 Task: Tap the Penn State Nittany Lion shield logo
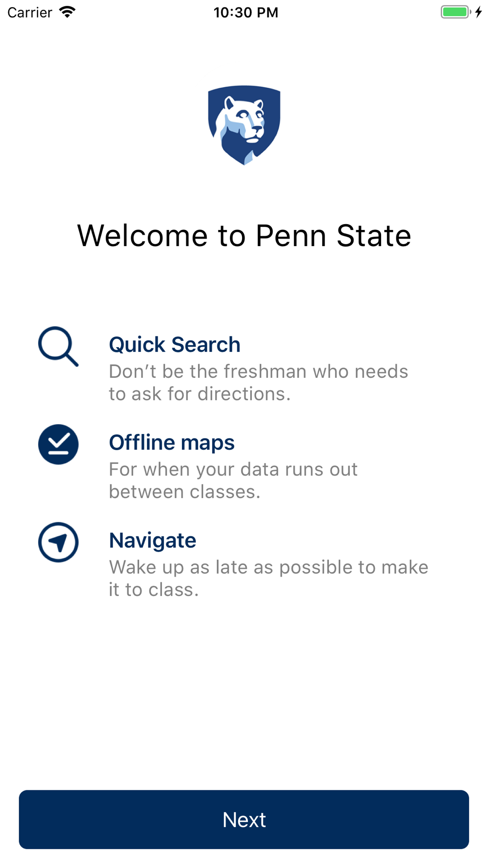tap(244, 125)
